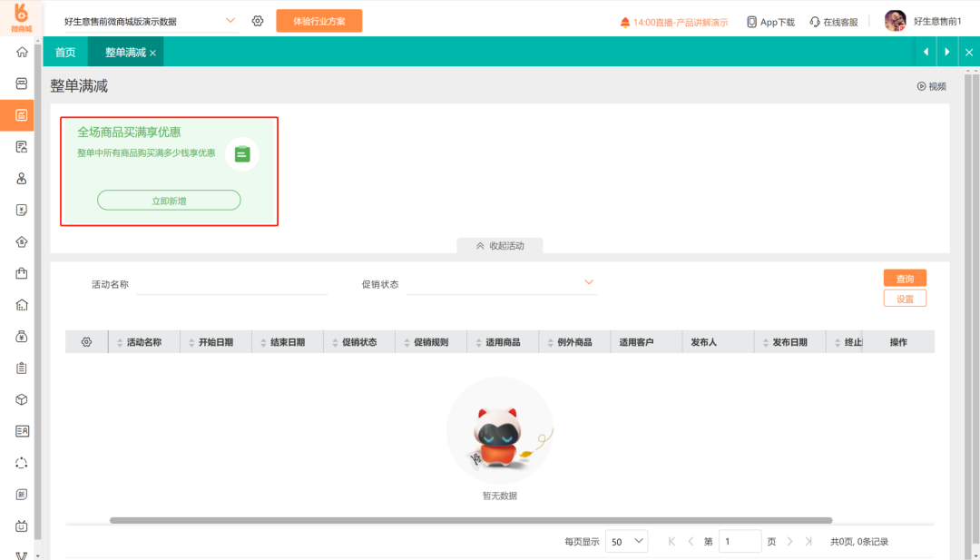Open table column settings gear icon
The width and height of the screenshot is (980, 560).
click(87, 342)
